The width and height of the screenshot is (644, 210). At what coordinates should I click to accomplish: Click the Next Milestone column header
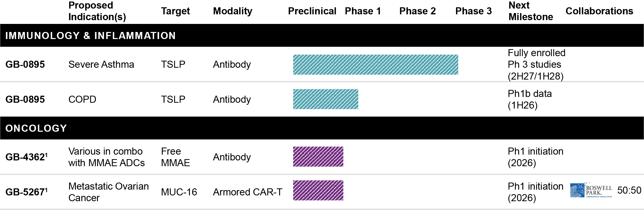[530, 11]
